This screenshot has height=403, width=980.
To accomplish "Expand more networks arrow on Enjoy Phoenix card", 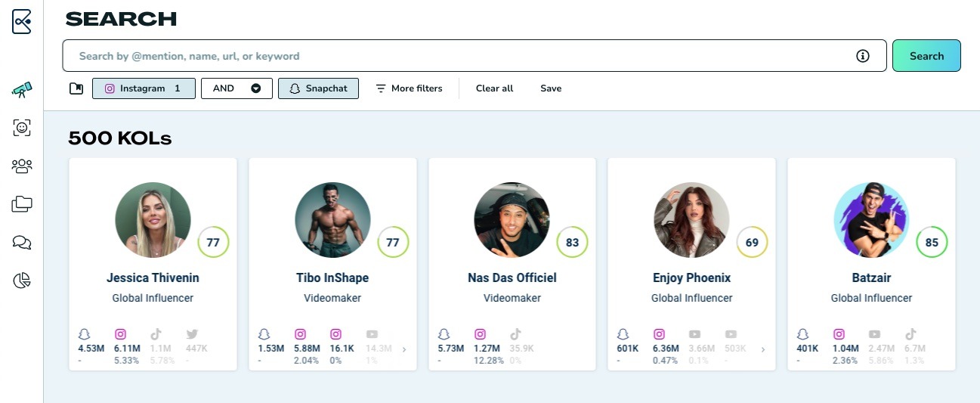I will (763, 349).
